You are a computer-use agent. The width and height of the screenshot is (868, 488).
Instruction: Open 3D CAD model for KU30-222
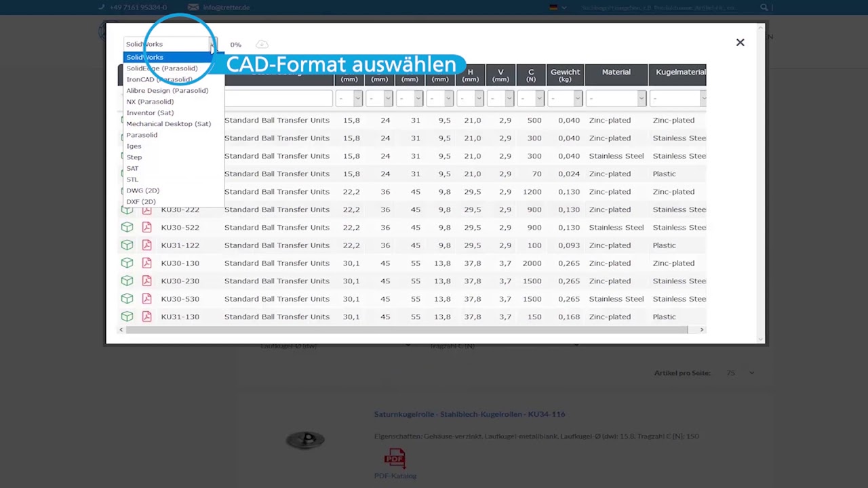pyautogui.click(x=127, y=209)
